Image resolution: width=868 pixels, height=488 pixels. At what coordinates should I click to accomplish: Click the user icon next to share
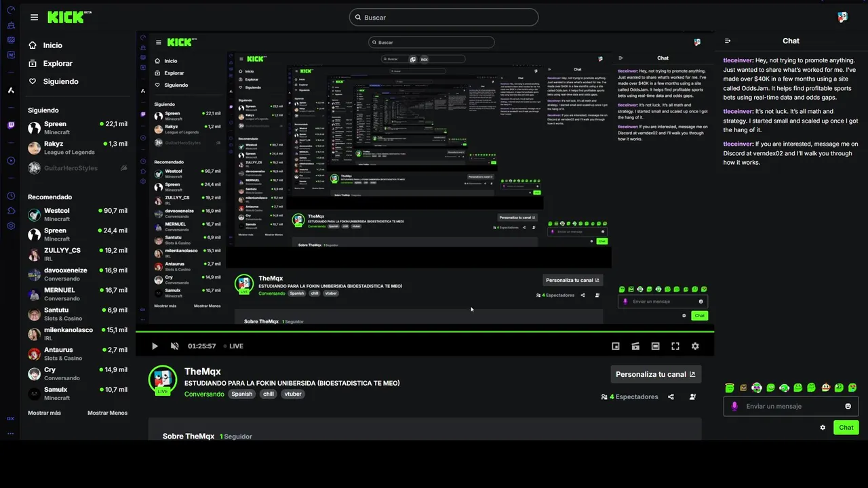[x=692, y=396]
